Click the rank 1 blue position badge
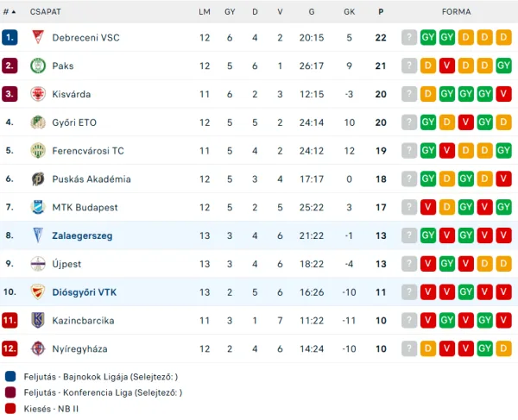Screen dimensions: 518x420 [x=10, y=37]
